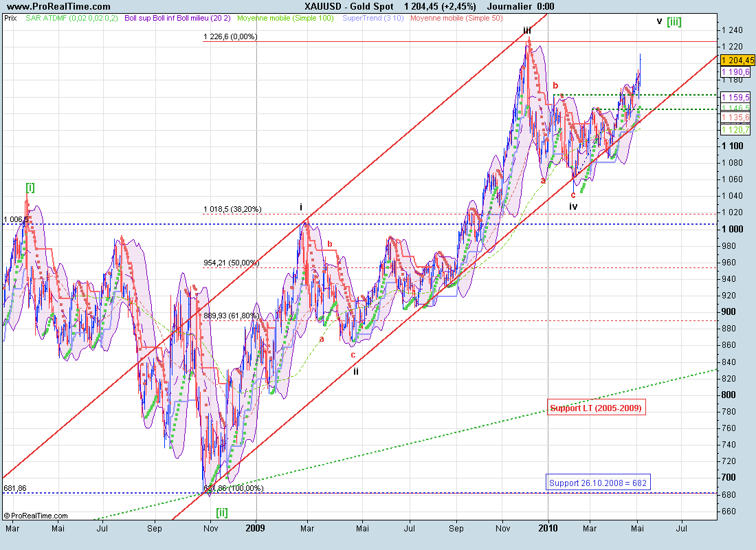
Task: Select the black ii wave label
Action: [x=356, y=371]
